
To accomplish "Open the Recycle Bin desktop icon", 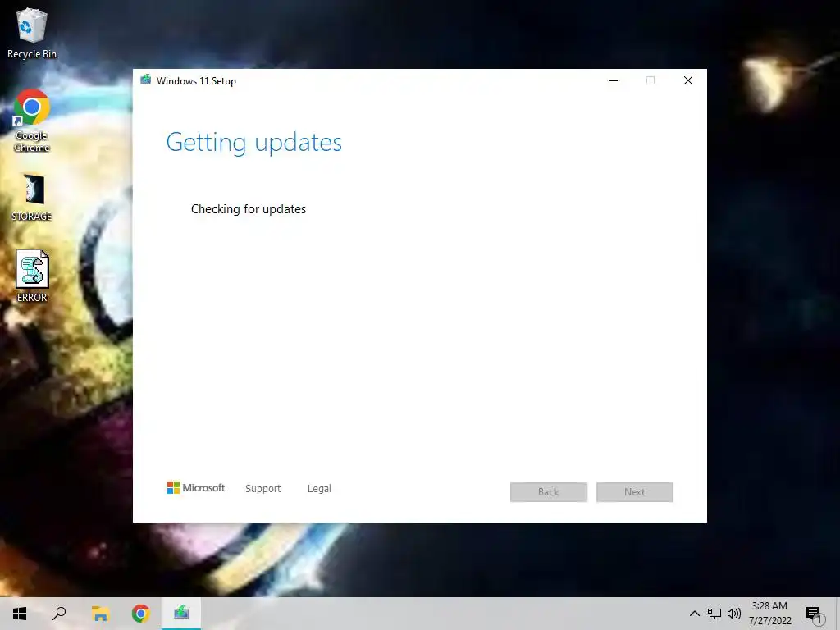I will click(32, 33).
